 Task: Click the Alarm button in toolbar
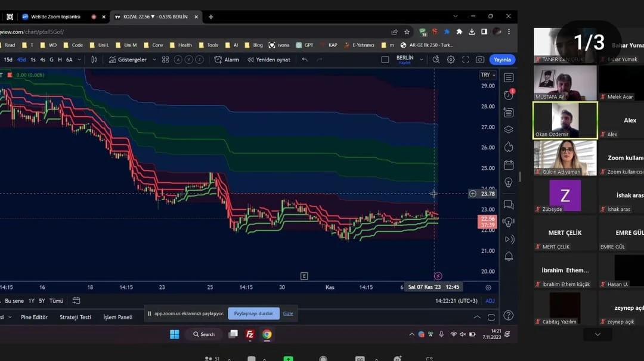[x=227, y=60]
